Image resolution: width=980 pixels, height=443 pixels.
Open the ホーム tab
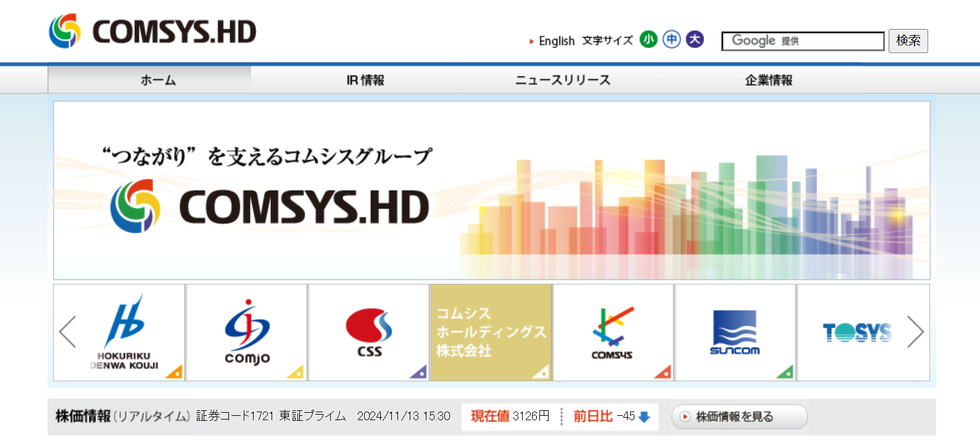(149, 80)
